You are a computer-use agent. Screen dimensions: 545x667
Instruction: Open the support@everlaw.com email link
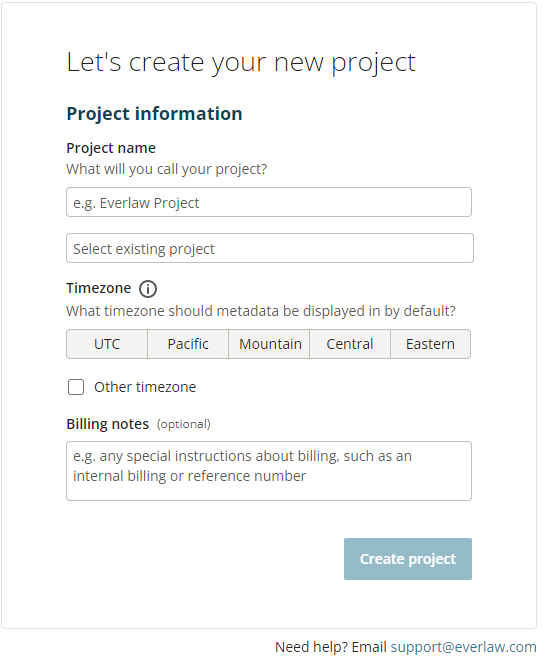pyautogui.click(x=463, y=647)
